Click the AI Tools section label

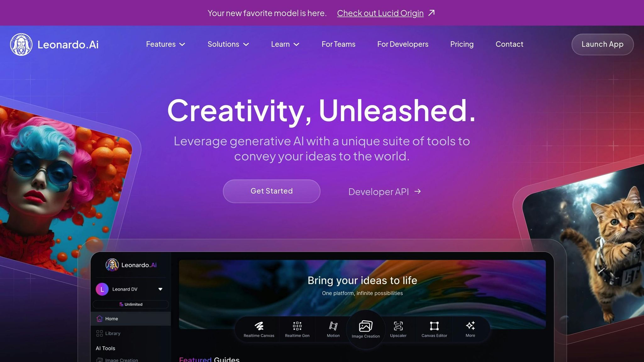click(x=105, y=348)
